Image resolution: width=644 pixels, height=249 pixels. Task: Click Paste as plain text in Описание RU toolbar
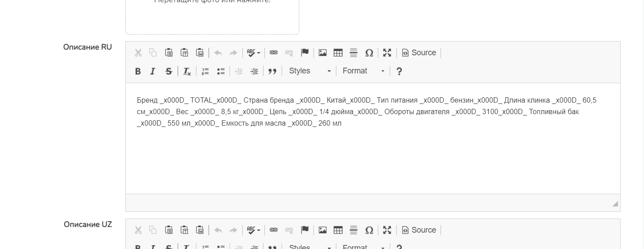pos(184,53)
